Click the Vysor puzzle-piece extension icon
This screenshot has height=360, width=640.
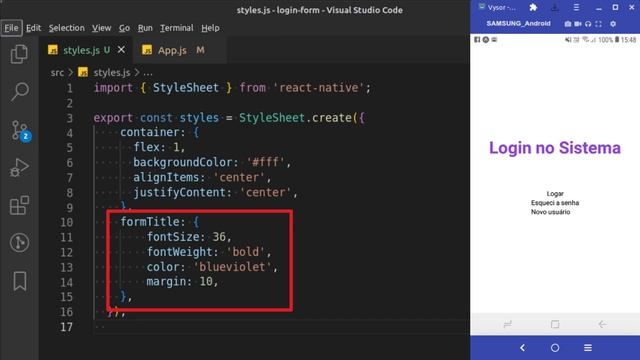(x=533, y=7)
